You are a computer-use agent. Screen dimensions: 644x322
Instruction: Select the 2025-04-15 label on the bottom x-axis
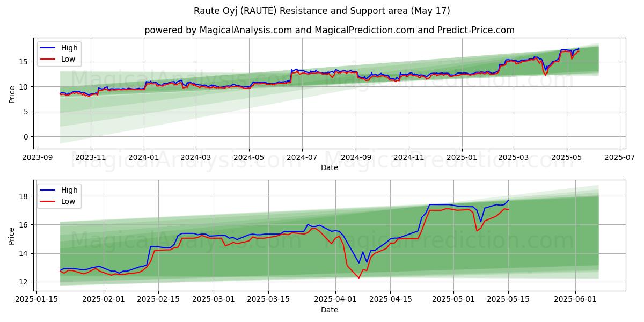point(390,300)
